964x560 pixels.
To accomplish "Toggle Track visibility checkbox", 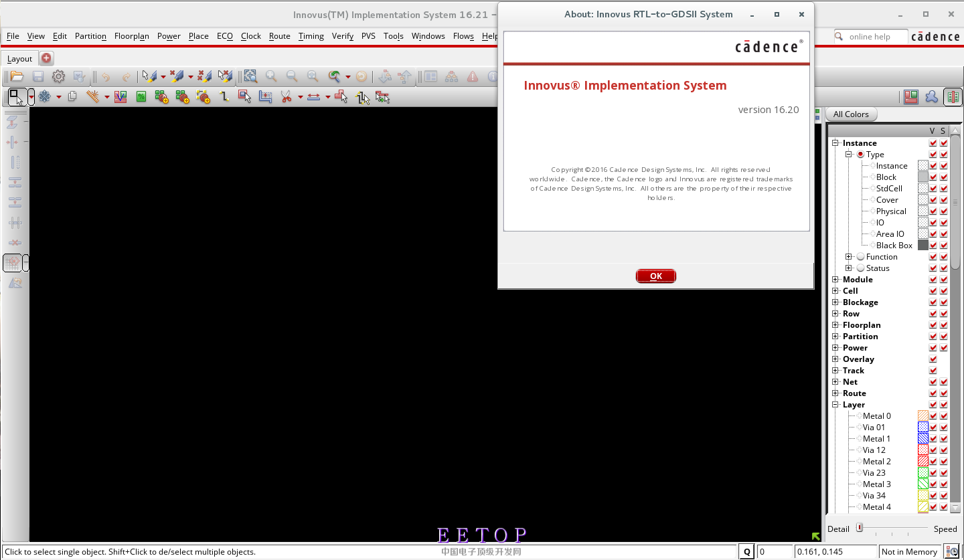I will pos(933,371).
